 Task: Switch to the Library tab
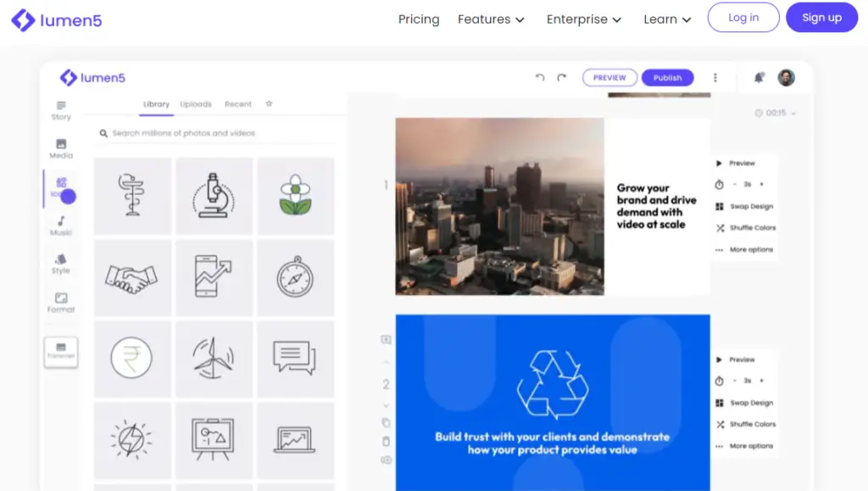[x=156, y=104]
